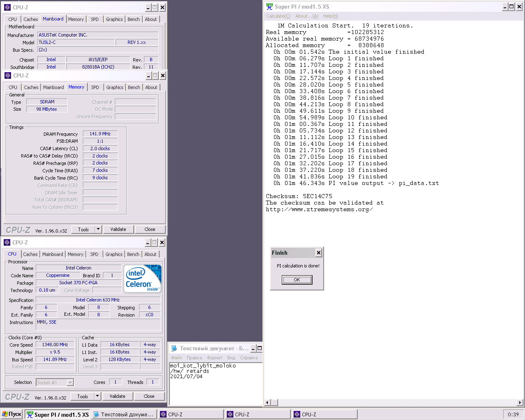The height and width of the screenshot is (420, 525).
Task: Click the PI value output -> pi_data.txt line
Action: pyautogui.click(x=356, y=183)
